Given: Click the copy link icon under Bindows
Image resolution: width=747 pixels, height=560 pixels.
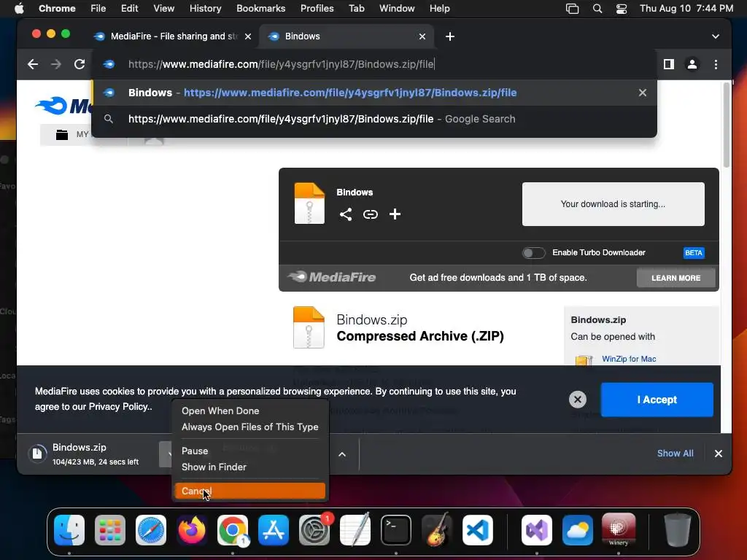Looking at the screenshot, I should pos(370,214).
